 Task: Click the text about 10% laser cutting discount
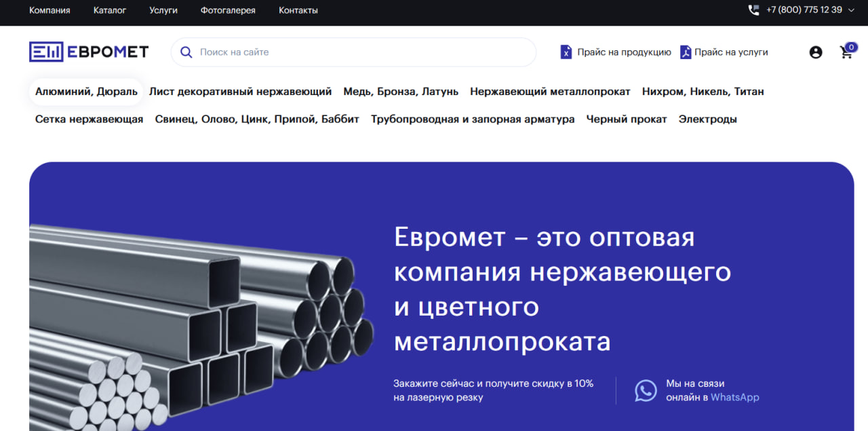tap(494, 390)
